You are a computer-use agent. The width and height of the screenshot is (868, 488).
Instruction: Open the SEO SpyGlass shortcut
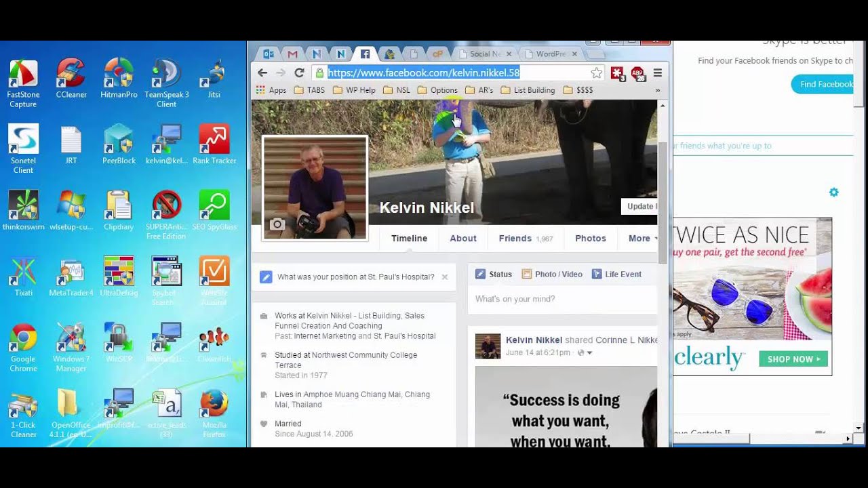(x=214, y=211)
